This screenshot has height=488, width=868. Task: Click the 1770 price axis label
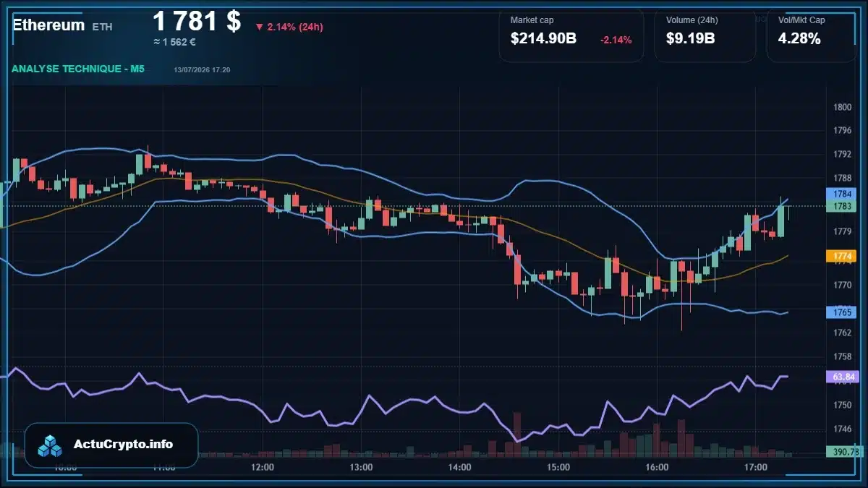(x=843, y=285)
